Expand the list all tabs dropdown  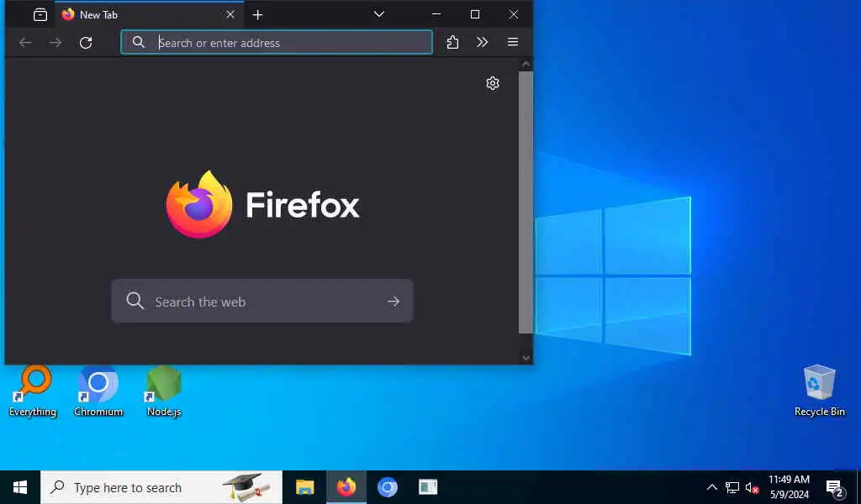click(379, 14)
